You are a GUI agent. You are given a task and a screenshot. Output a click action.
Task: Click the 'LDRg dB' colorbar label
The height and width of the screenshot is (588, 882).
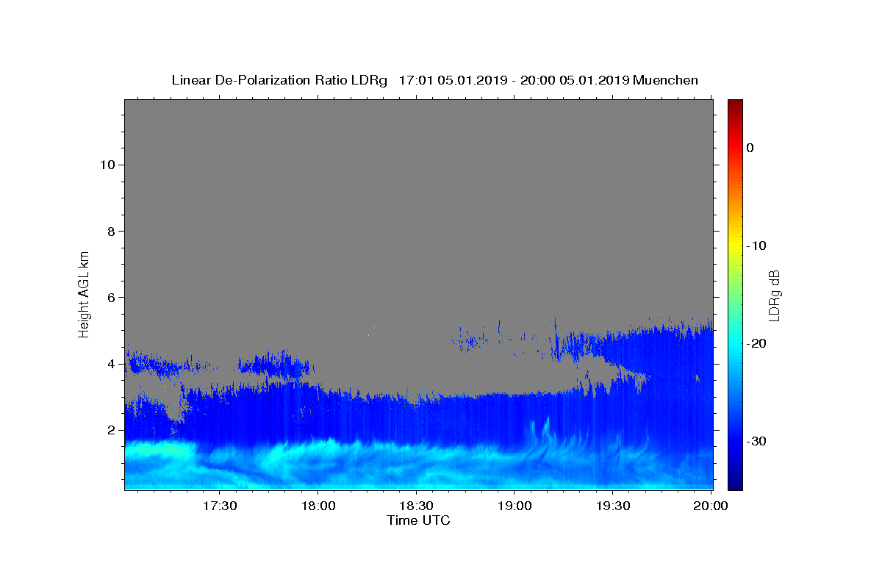coord(773,295)
